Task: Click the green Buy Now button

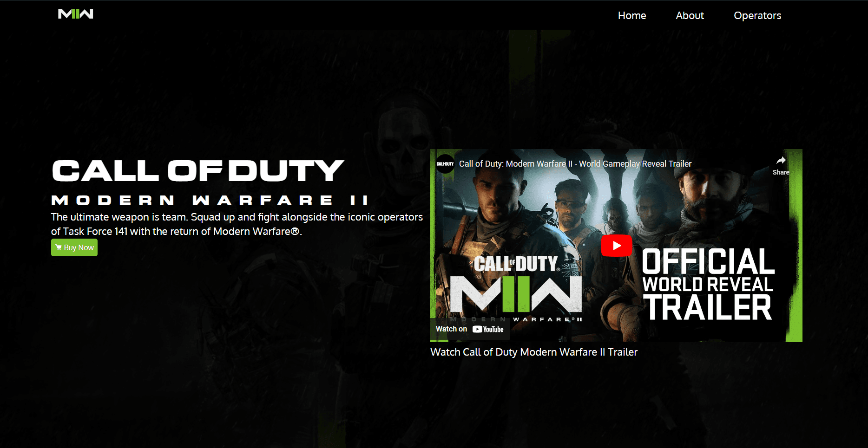Action: [x=74, y=247]
